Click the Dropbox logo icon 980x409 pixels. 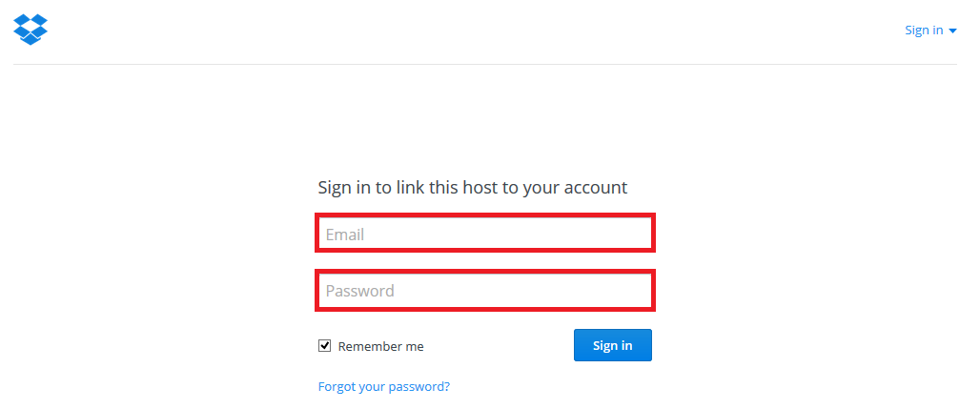pos(31,30)
